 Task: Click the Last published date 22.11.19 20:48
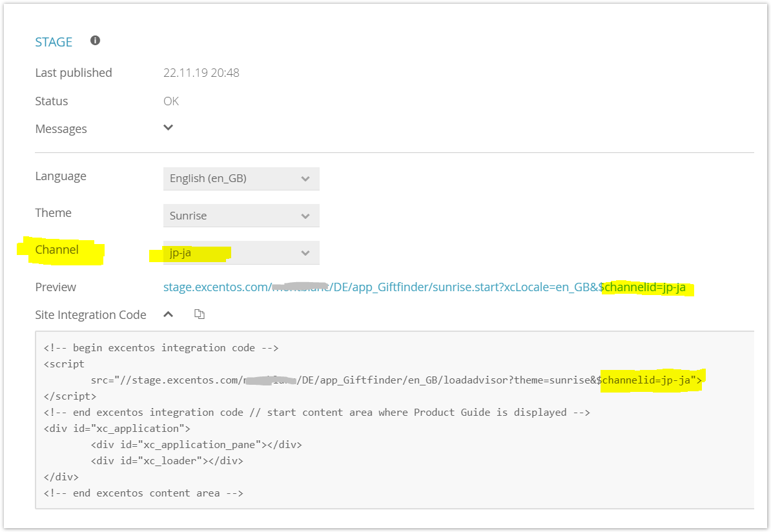coord(201,73)
